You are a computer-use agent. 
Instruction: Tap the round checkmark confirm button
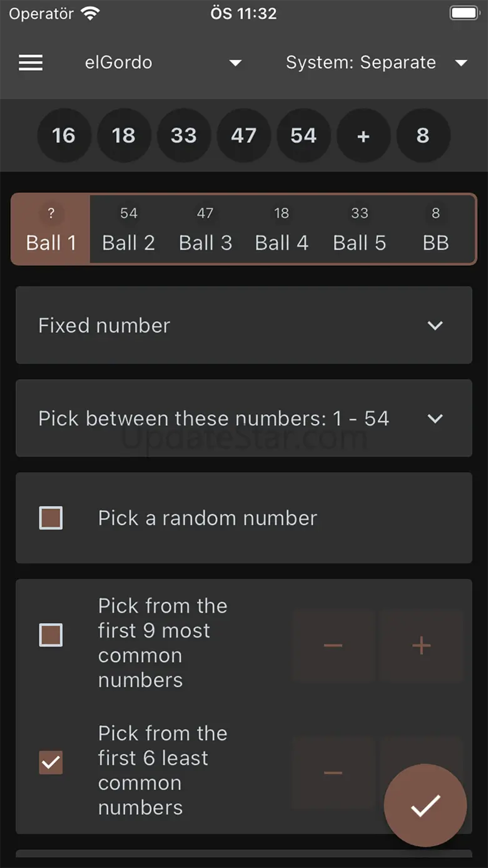click(x=425, y=805)
